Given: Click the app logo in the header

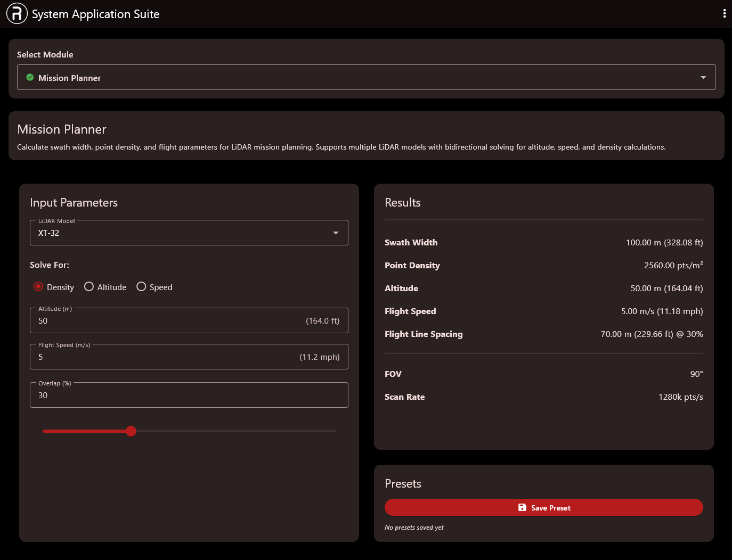Looking at the screenshot, I should click(17, 14).
